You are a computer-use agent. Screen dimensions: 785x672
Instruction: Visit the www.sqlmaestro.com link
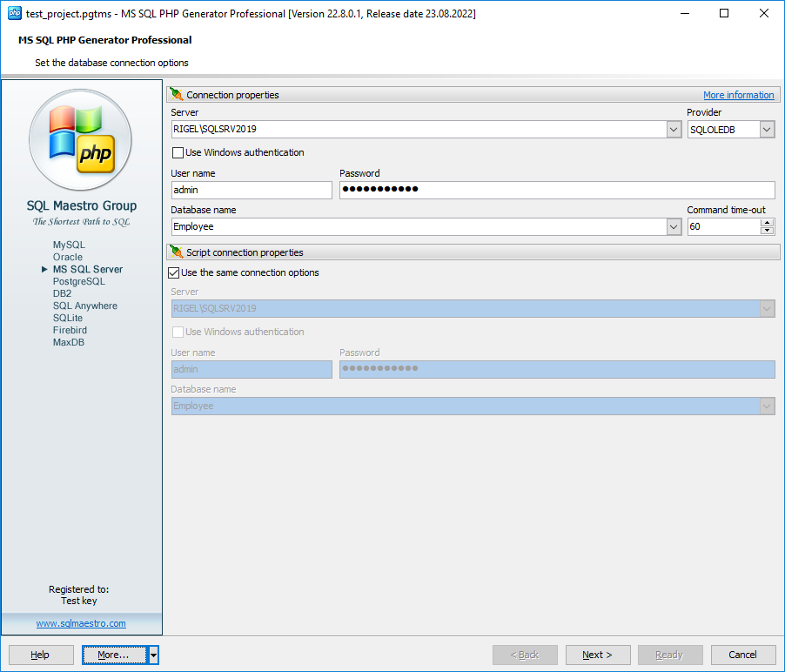[x=81, y=624]
